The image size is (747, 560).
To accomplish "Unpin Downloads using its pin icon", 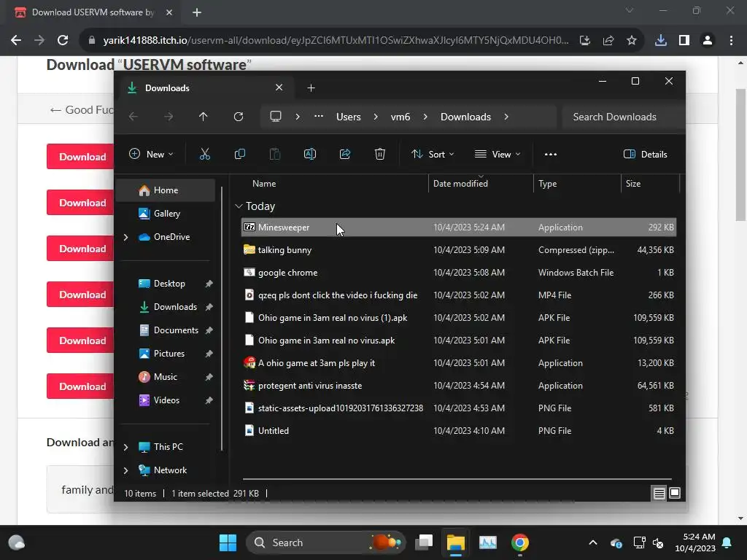I will 209,307.
